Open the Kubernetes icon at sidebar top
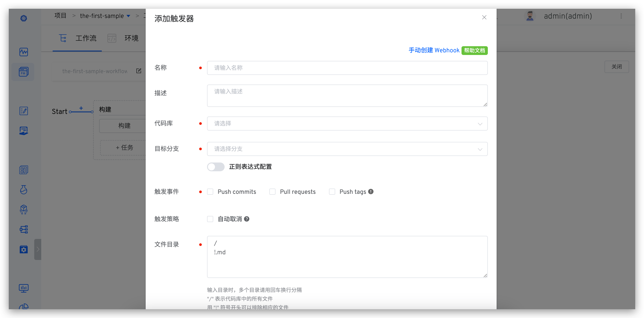This screenshot has height=318, width=644. pos(23,18)
